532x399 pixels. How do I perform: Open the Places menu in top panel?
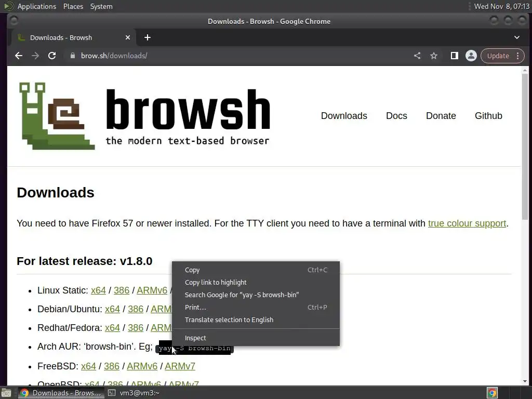click(73, 6)
